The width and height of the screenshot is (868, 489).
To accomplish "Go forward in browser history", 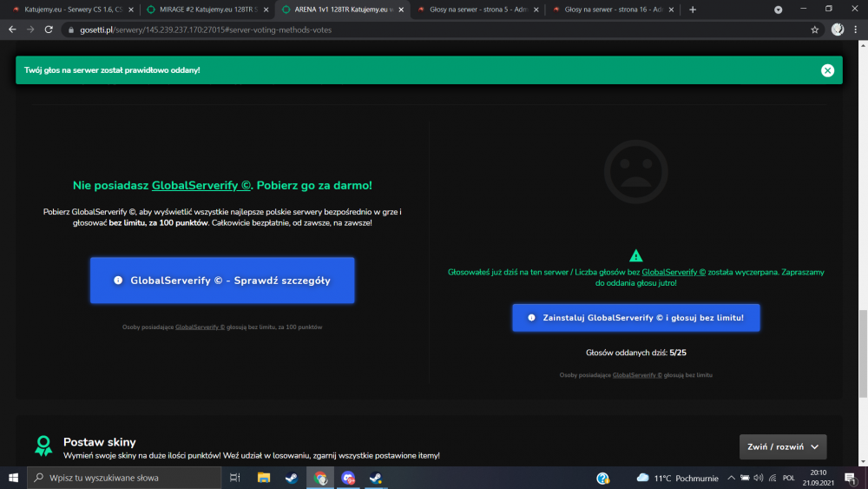I will pyautogui.click(x=30, y=30).
